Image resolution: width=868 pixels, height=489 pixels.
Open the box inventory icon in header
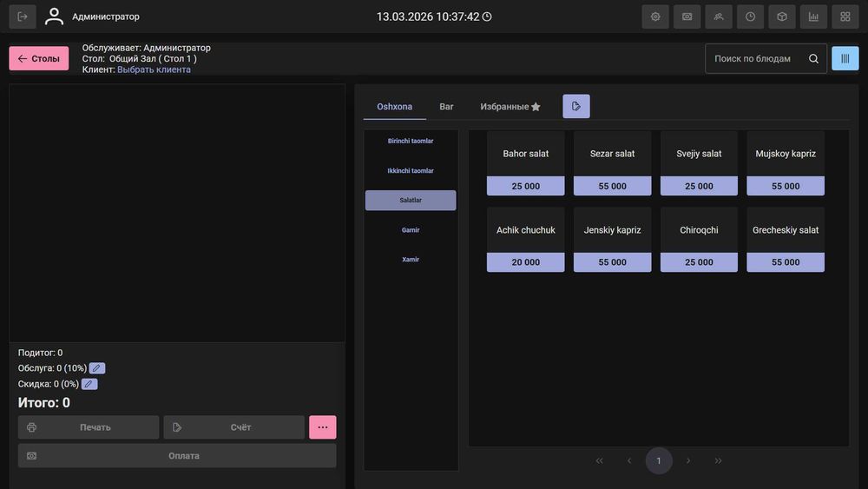782,17
